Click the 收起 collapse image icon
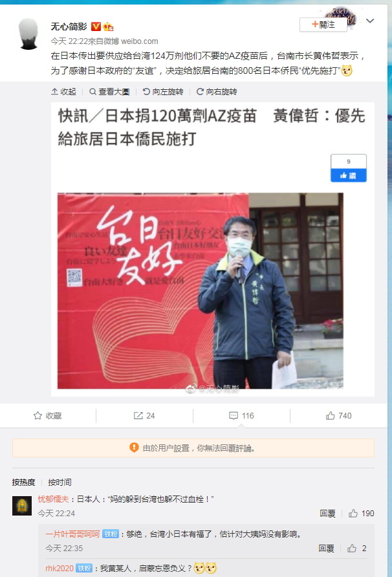 (x=63, y=92)
